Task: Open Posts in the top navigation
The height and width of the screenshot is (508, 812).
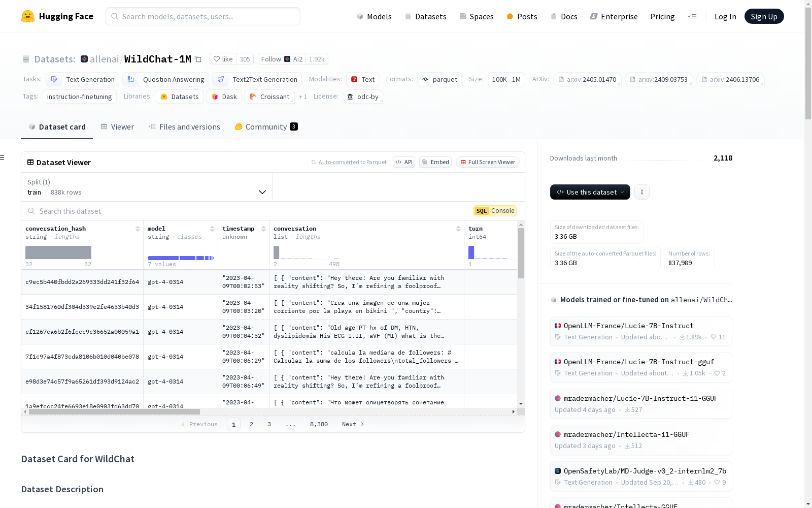Action: pos(522,16)
